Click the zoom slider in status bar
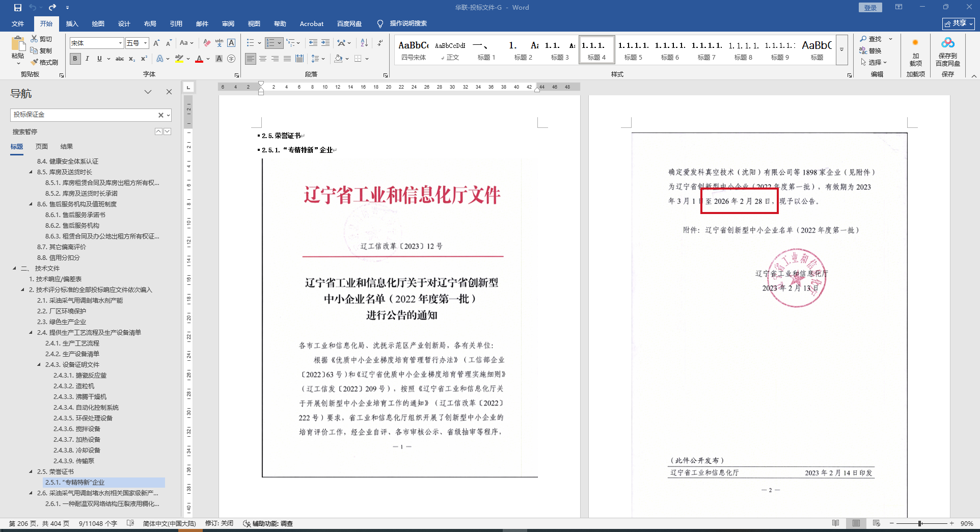The width and height of the screenshot is (980, 532). pos(920,524)
